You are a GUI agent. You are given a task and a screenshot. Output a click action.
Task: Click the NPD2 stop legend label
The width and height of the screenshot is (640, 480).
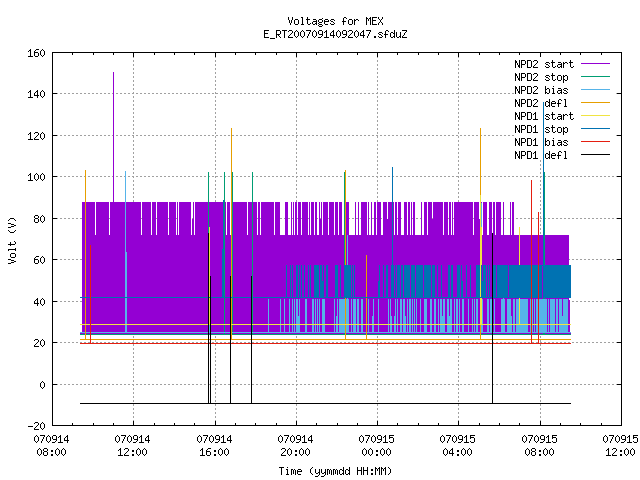(541, 77)
